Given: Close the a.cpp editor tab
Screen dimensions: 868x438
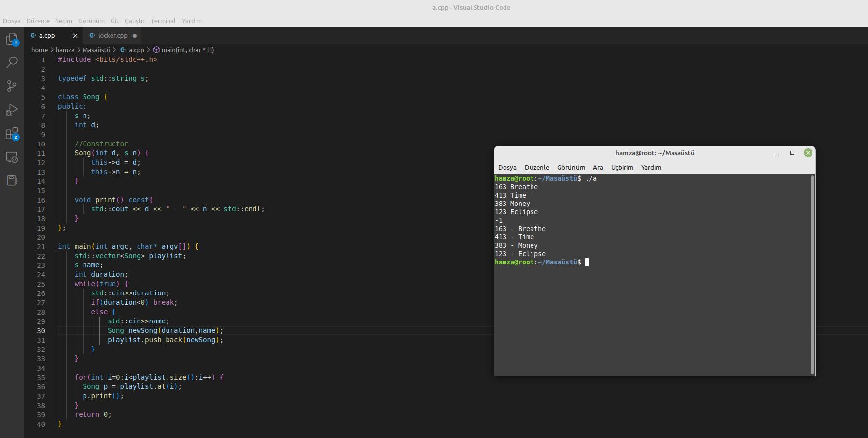Looking at the screenshot, I should 75,36.
